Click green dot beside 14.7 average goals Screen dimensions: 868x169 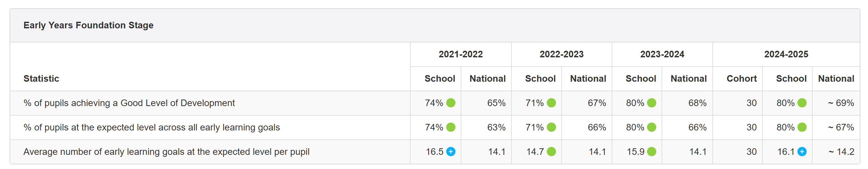tap(551, 152)
